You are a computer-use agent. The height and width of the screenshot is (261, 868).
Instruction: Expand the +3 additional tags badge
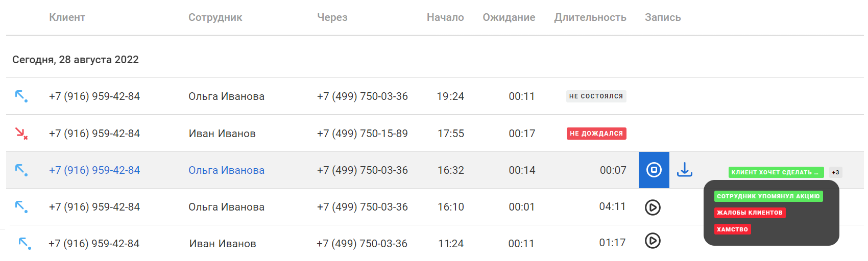point(835,172)
